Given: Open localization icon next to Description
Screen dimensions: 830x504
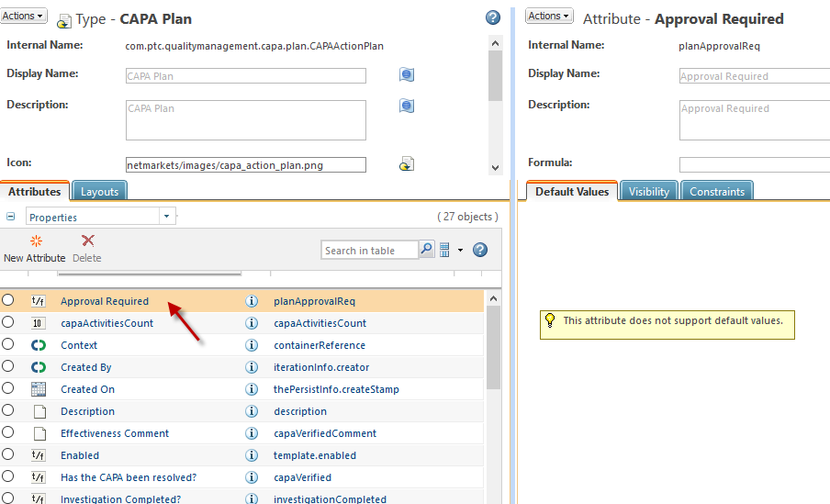Looking at the screenshot, I should coord(407,106).
